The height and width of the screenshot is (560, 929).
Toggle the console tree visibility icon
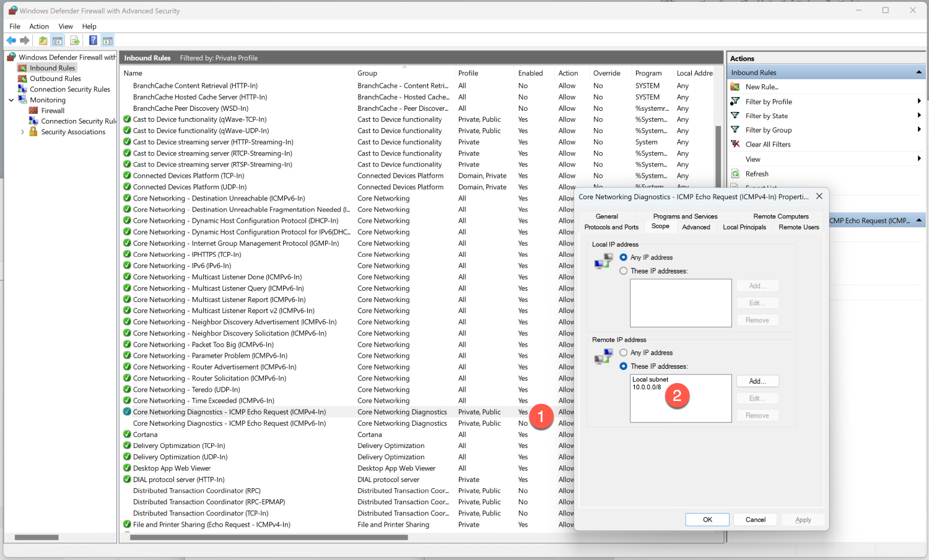click(57, 40)
